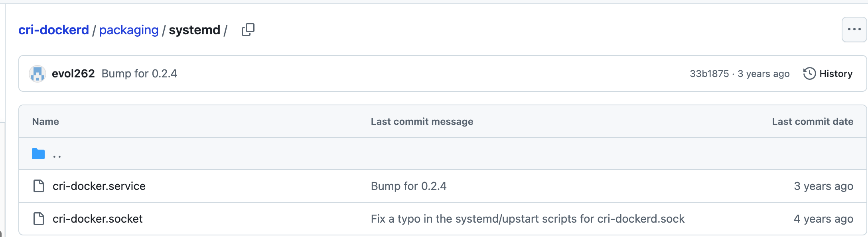Open the three-dot more options menu
868x237 pixels.
854,30
